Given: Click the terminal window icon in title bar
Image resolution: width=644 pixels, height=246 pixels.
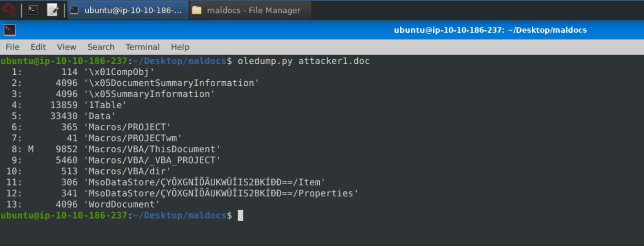Looking at the screenshot, I should [10, 30].
